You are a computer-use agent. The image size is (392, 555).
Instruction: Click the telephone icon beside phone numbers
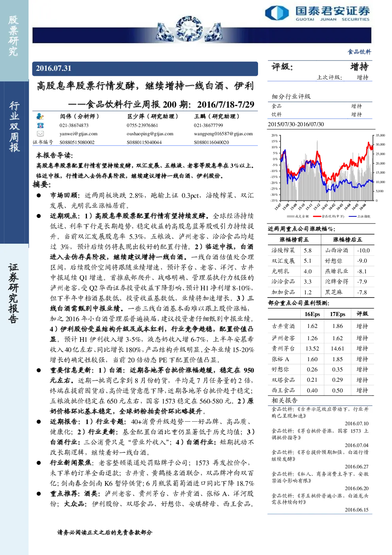[x=40, y=125]
